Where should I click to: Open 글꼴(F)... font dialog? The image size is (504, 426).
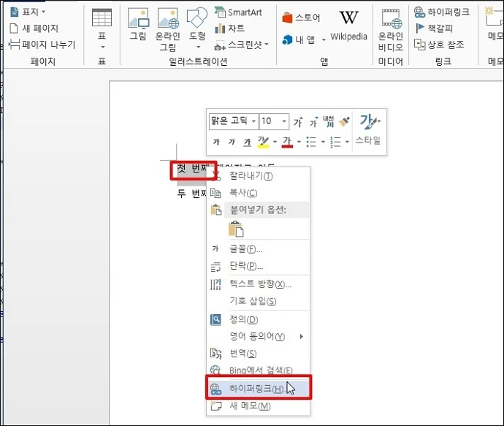point(259,249)
